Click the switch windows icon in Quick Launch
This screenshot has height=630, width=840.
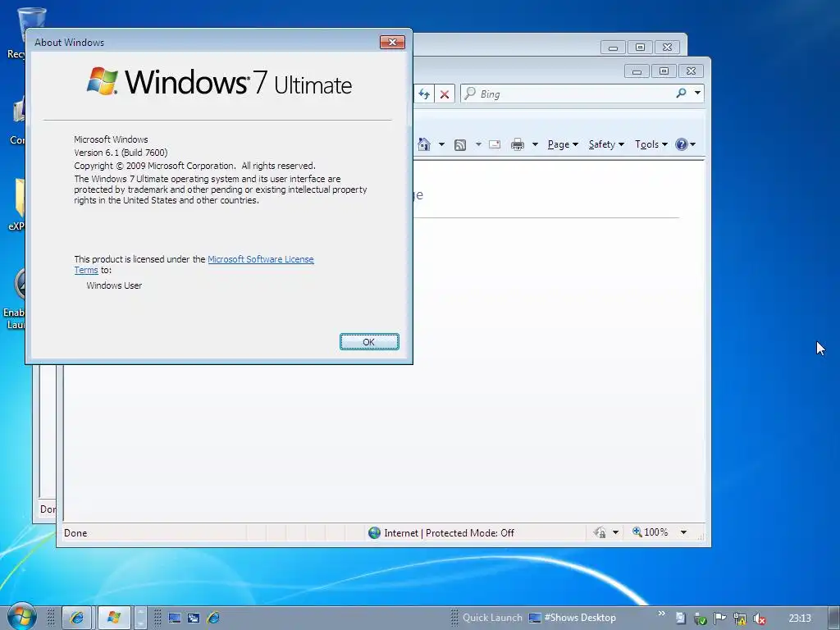point(194,618)
